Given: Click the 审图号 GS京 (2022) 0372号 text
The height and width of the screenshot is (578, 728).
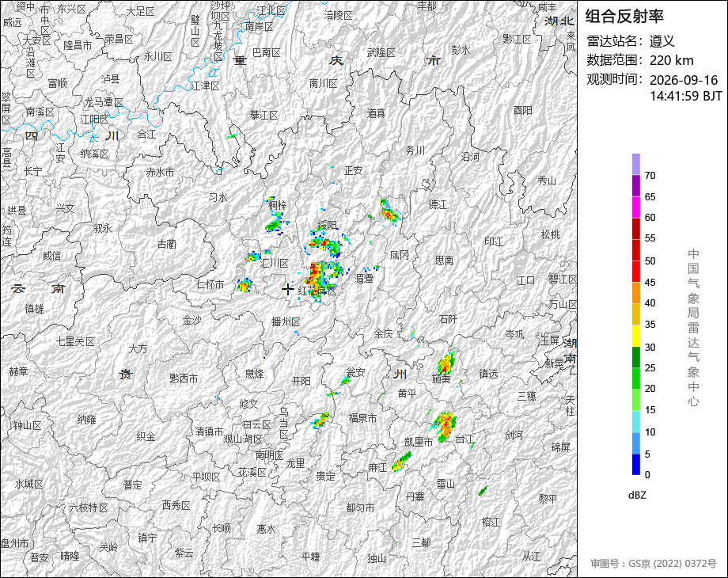Looking at the screenshot, I should tap(654, 564).
